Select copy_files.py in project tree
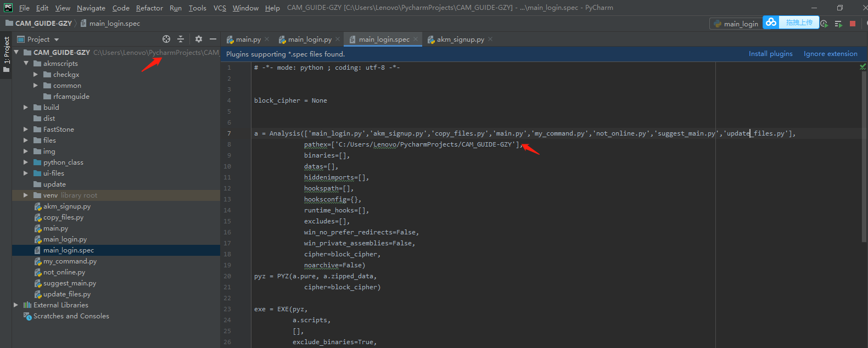 point(63,217)
